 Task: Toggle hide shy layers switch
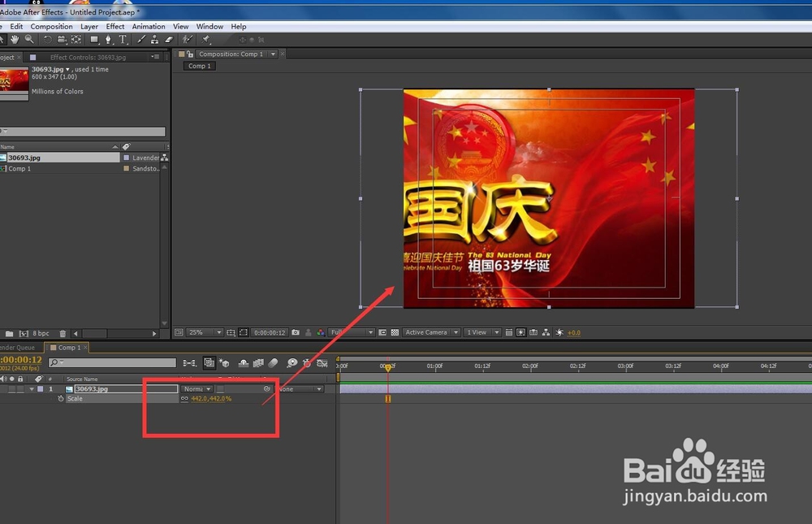click(x=243, y=363)
